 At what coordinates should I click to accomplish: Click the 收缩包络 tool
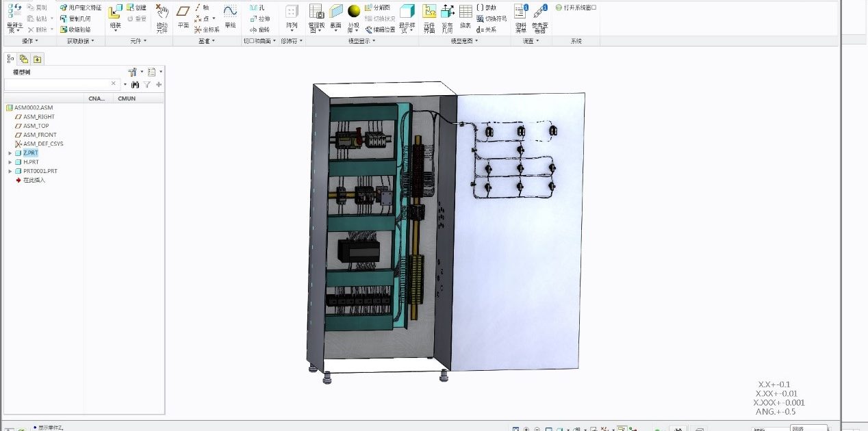pyautogui.click(x=75, y=29)
